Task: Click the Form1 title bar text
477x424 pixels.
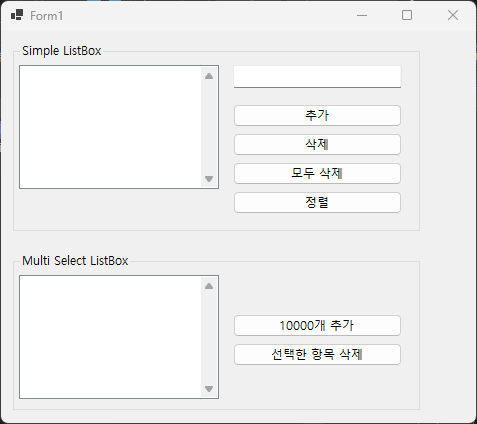Action: 47,16
